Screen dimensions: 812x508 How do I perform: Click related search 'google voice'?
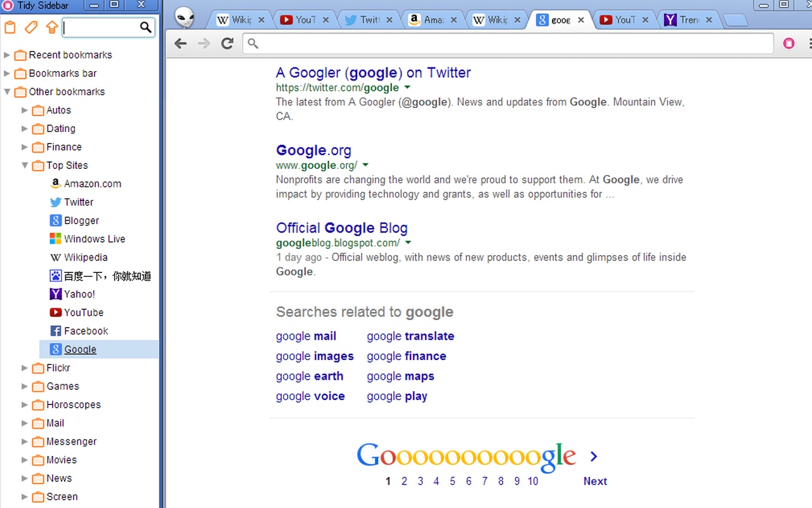[310, 396]
